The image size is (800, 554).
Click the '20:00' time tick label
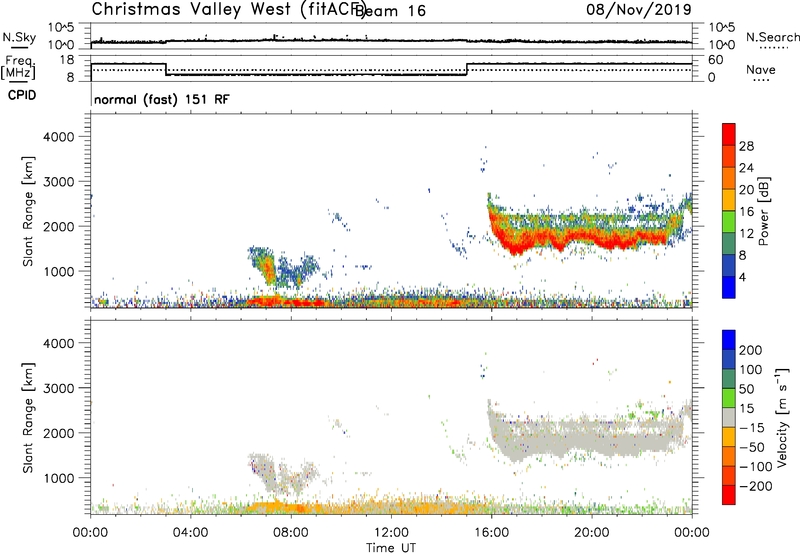point(592,533)
